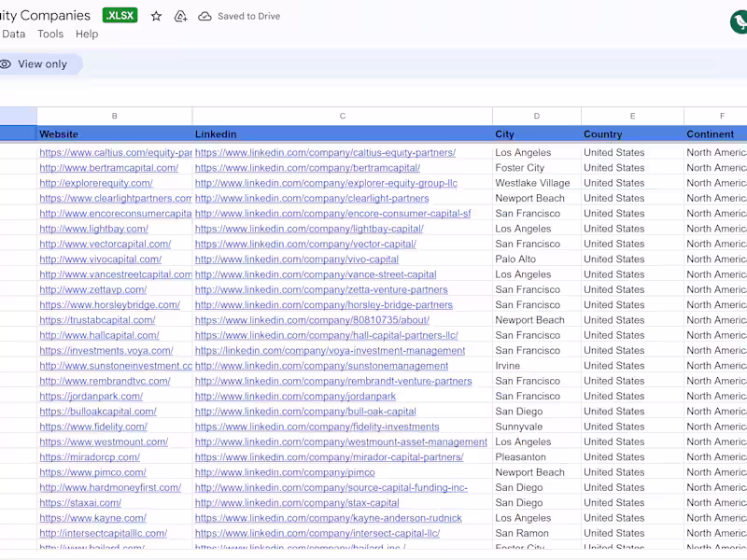Open the westmount.com website link
Image resolution: width=747 pixels, height=560 pixels.
pyautogui.click(x=104, y=441)
